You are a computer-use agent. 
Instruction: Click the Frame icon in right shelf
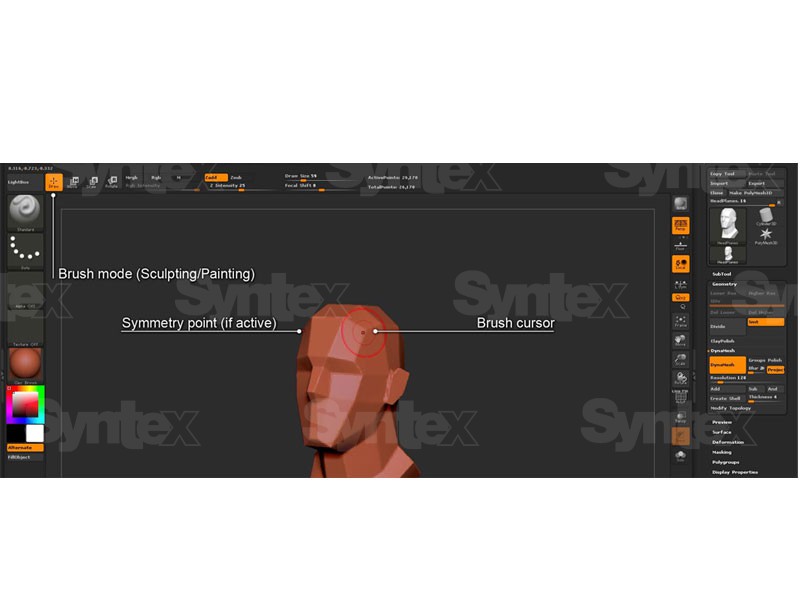coord(681,321)
